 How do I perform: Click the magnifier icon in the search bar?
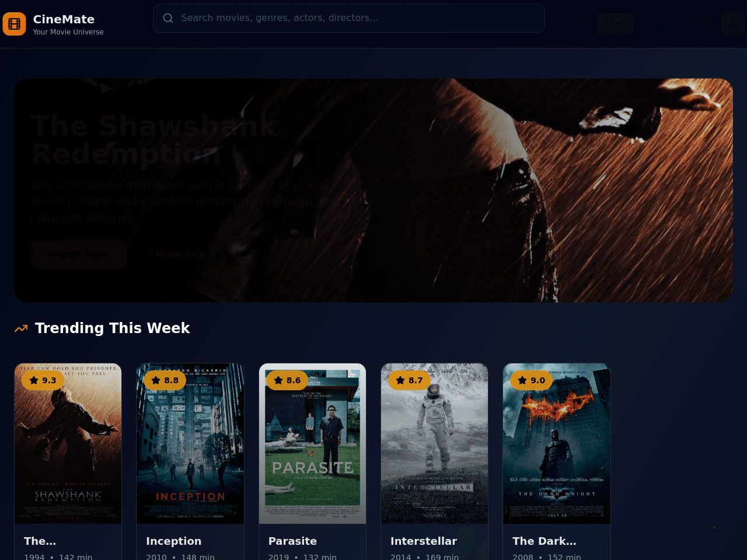pos(168,18)
